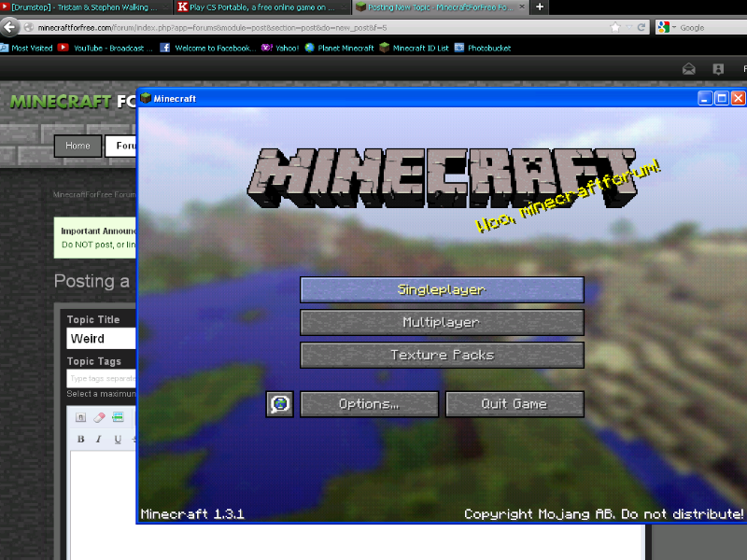This screenshot has width=747, height=560.
Task: Click the Topic Tags input field
Action: (x=102, y=378)
